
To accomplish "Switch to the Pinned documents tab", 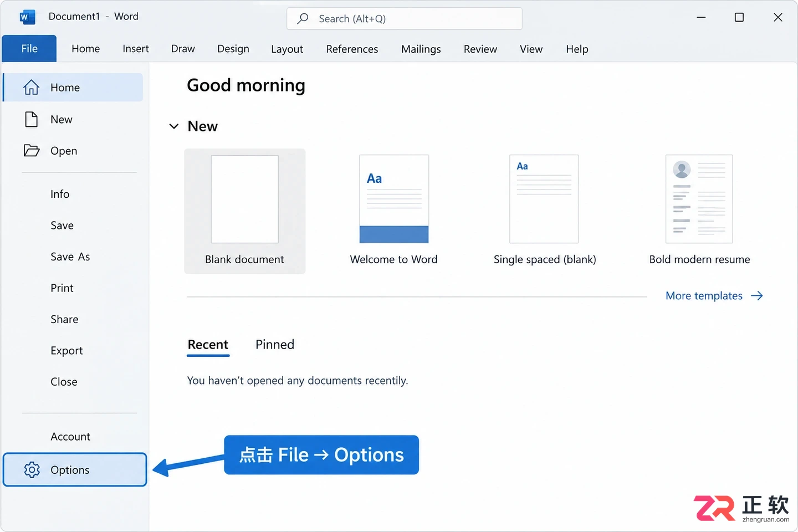I will click(275, 344).
